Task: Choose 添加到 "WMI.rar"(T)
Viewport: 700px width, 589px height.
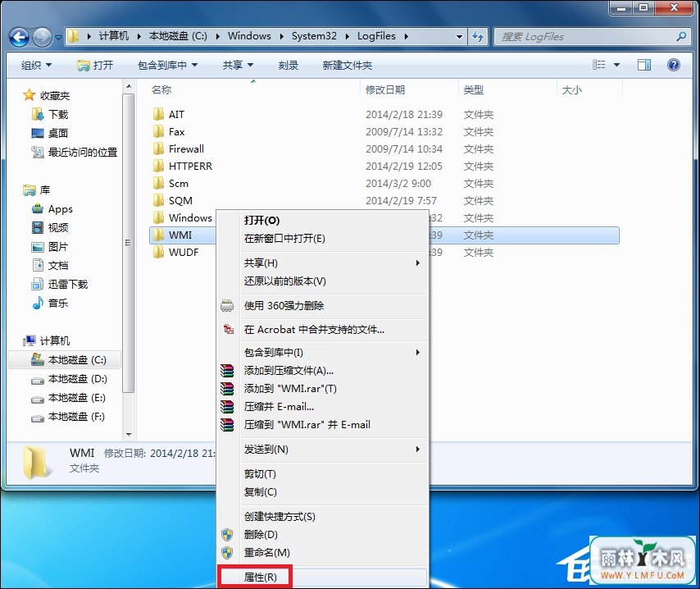Action: [x=322, y=388]
